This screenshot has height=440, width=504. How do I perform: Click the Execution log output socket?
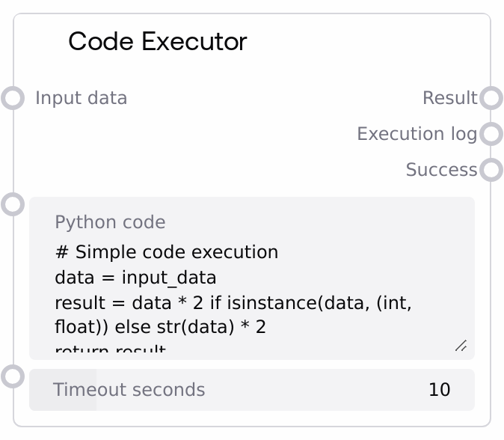(x=491, y=134)
